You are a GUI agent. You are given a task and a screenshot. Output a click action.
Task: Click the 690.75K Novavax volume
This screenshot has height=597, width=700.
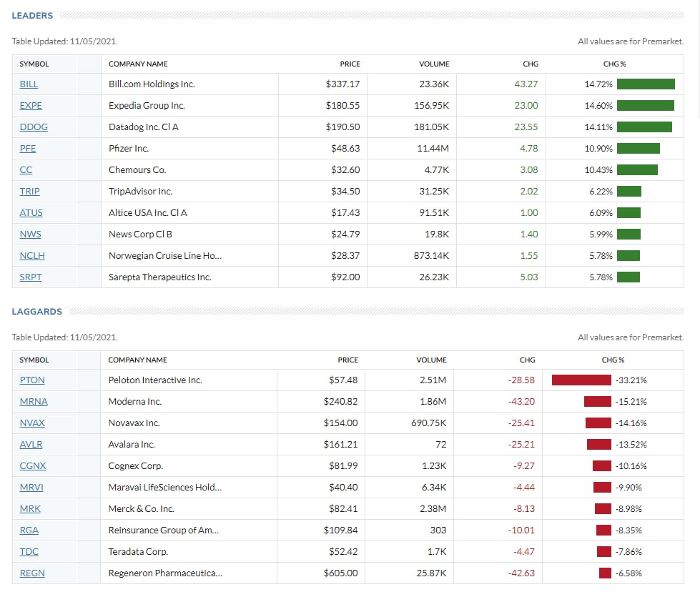(x=428, y=423)
